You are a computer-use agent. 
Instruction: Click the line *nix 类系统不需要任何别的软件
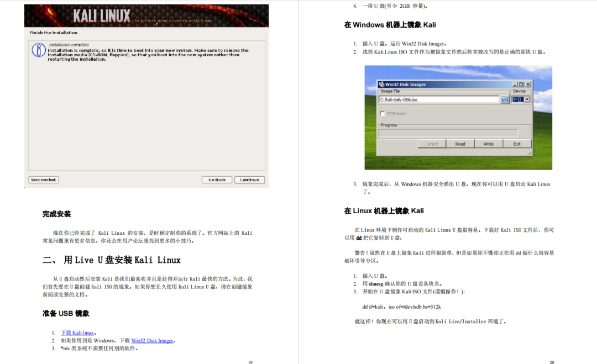point(99,349)
